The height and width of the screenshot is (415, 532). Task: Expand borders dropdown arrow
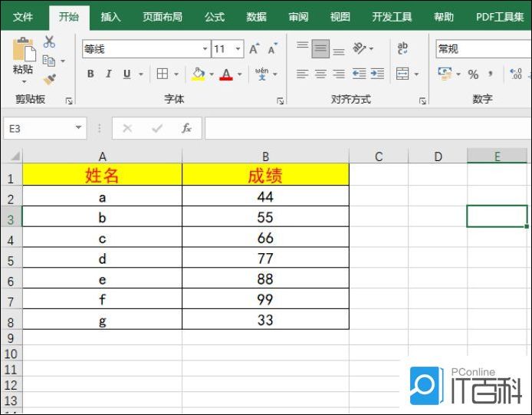click(x=176, y=74)
